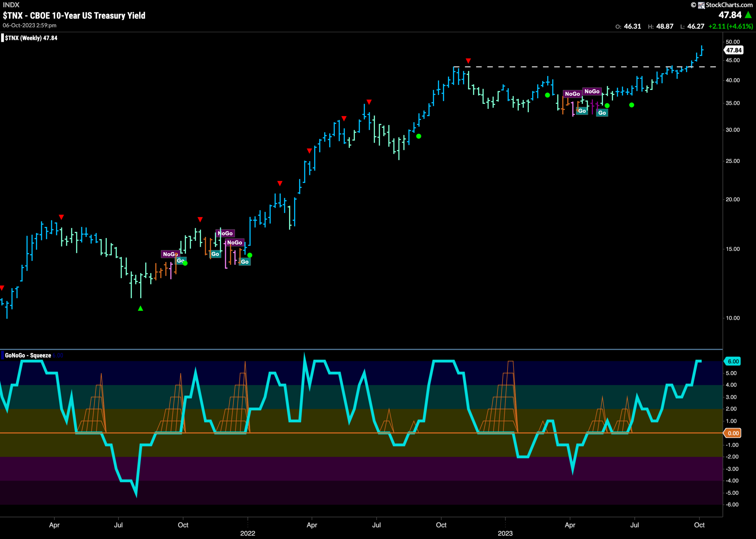
Task: Open the StockCharts.com link
Action: coord(729,5)
